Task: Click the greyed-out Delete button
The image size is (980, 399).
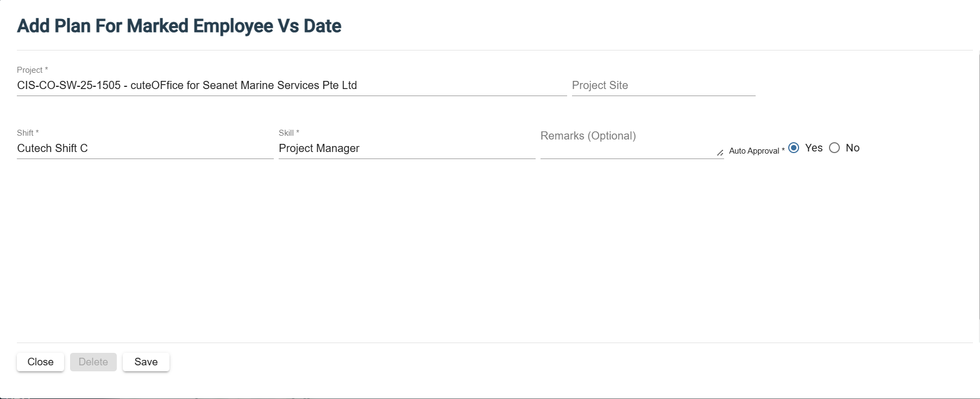Action: point(93,362)
